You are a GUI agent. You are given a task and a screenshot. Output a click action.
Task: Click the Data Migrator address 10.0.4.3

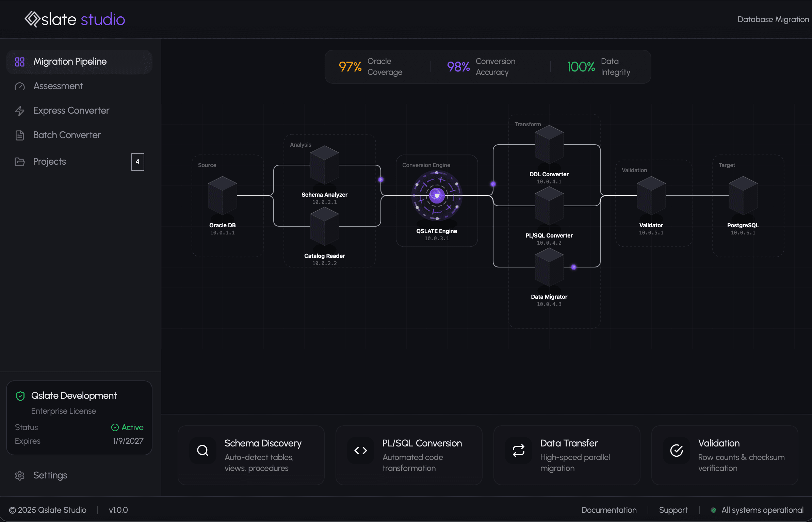pos(549,304)
